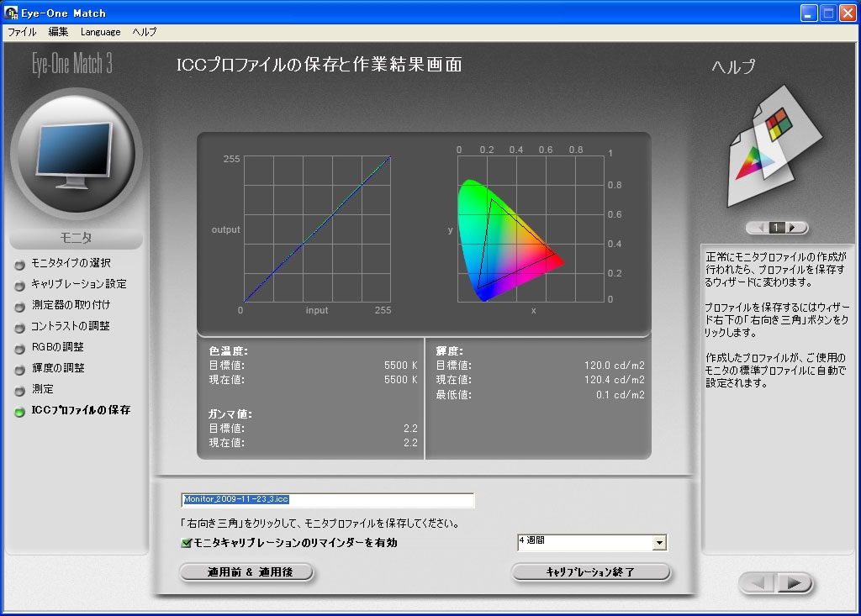Click the 0.1 cd/m2 minimum luminance value

click(x=621, y=395)
